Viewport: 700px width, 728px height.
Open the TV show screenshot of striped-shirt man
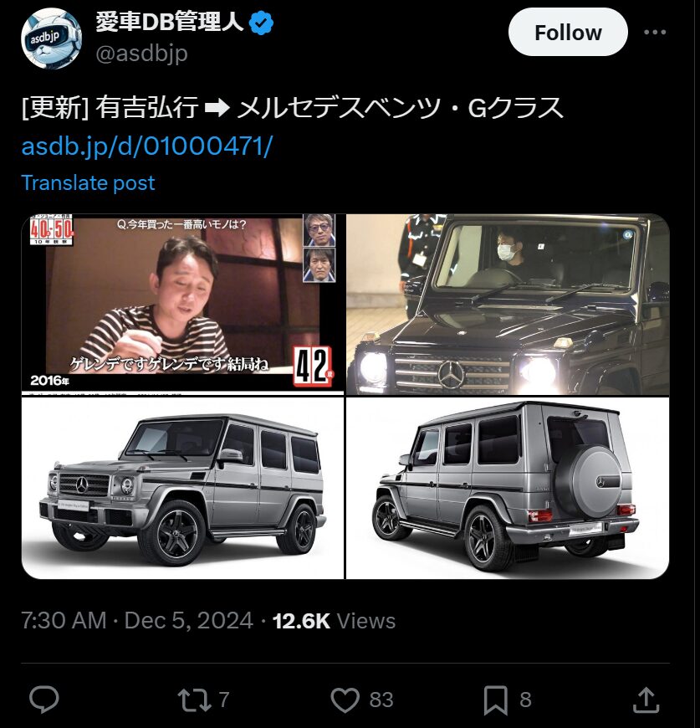(183, 304)
